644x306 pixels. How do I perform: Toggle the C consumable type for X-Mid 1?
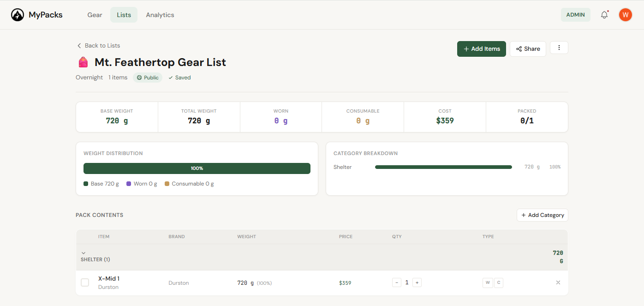(499, 282)
